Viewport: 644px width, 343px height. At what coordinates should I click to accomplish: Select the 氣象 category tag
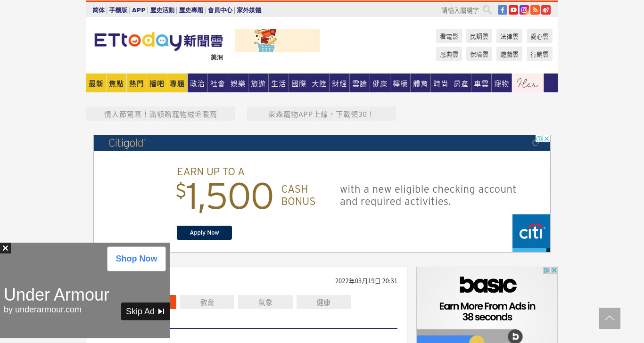265,302
